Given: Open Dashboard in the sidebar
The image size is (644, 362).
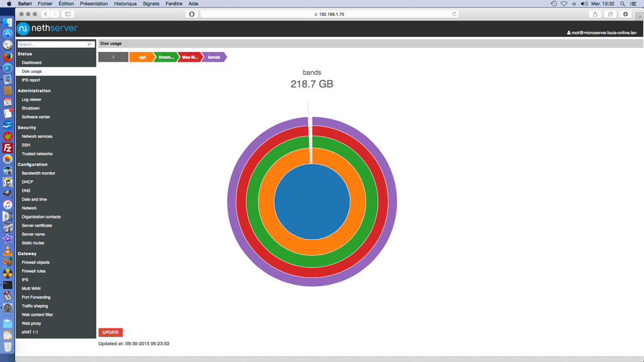Looking at the screenshot, I should [x=31, y=63].
